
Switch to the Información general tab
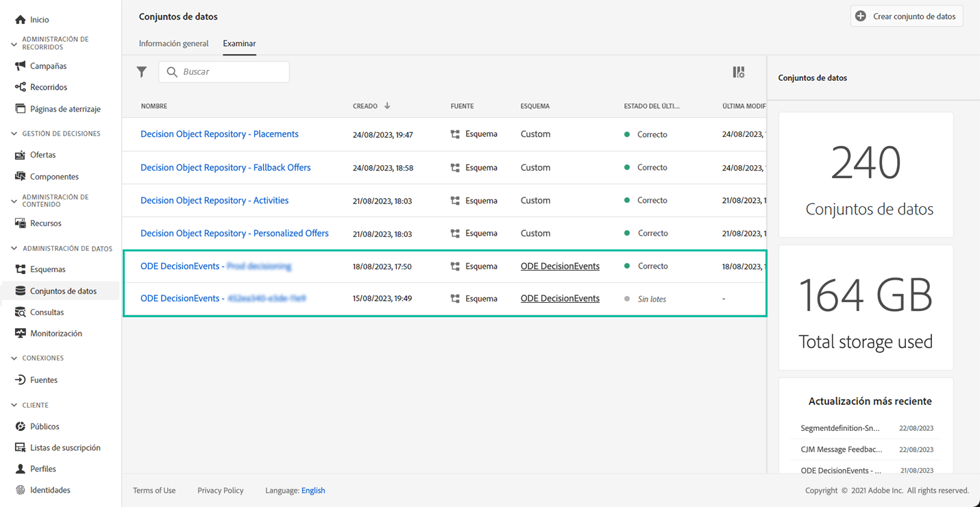pyautogui.click(x=173, y=44)
